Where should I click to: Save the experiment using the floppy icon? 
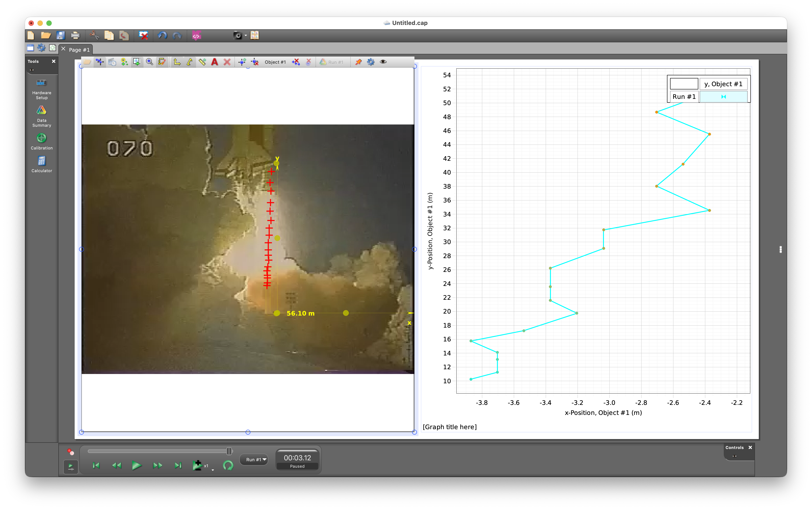61,35
